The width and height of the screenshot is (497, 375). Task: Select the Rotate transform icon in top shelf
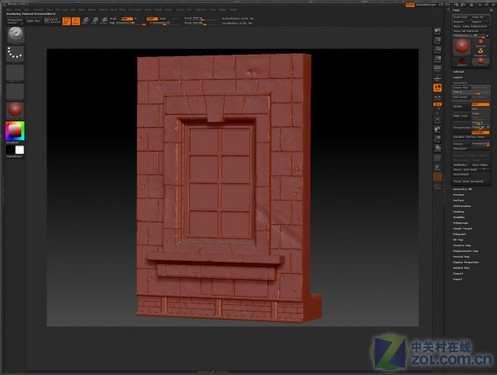click(104, 21)
